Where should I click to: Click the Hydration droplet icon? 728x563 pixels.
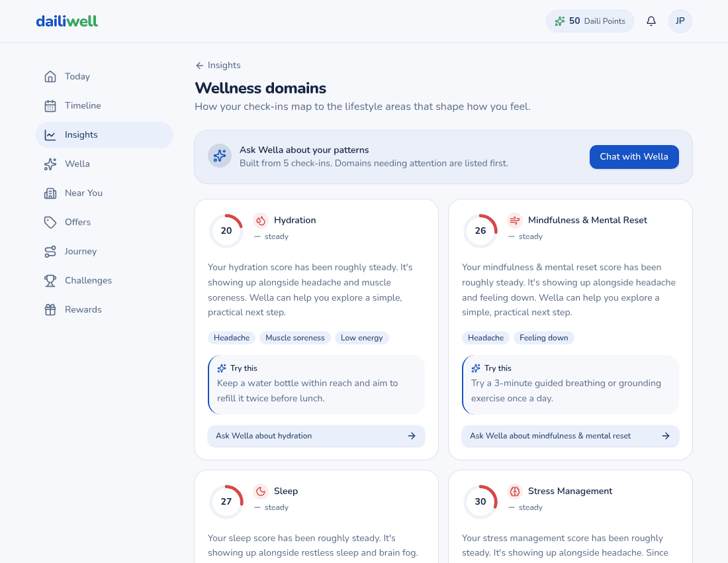pyautogui.click(x=261, y=221)
